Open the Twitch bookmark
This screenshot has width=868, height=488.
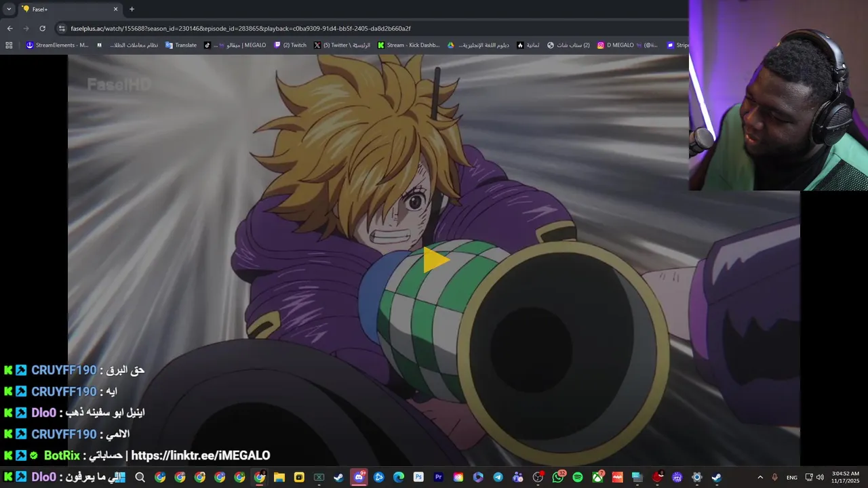(290, 45)
